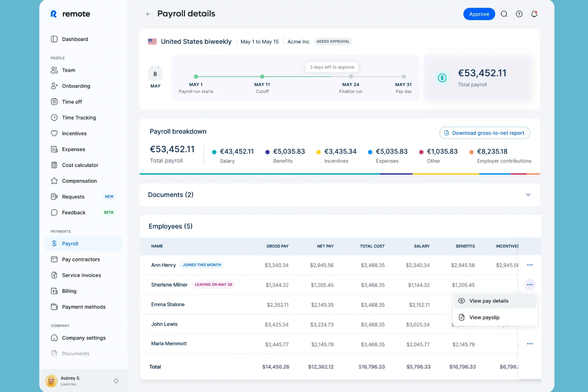This screenshot has height=392, width=588.
Task: Choose View payslip from the menu
Action: 484,317
